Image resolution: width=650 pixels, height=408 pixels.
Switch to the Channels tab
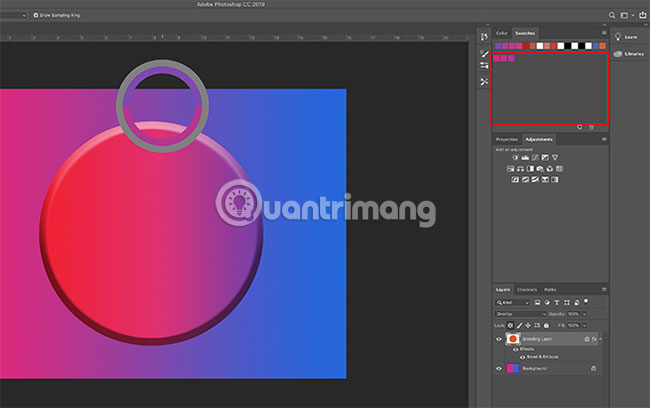click(527, 289)
